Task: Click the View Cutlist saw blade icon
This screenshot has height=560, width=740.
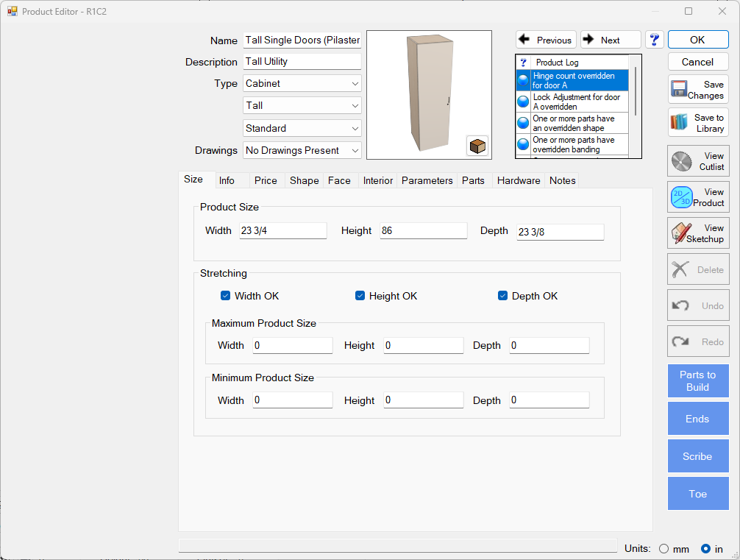Action: (x=682, y=161)
